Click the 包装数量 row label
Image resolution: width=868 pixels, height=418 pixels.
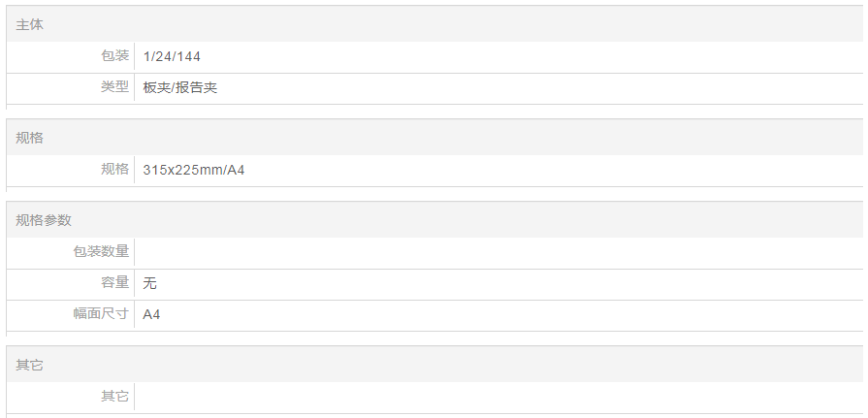pyautogui.click(x=101, y=252)
